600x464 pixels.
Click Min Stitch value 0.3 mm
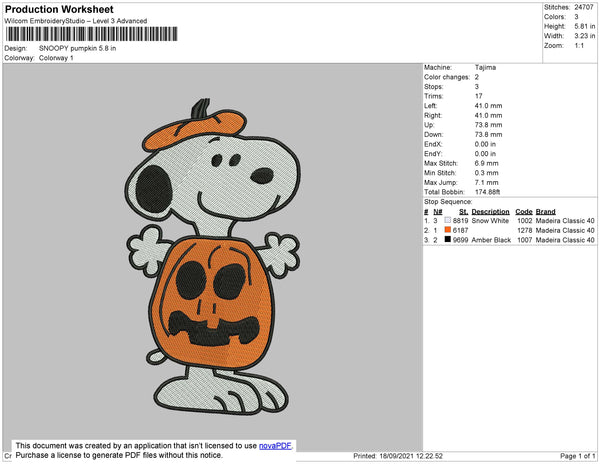486,173
